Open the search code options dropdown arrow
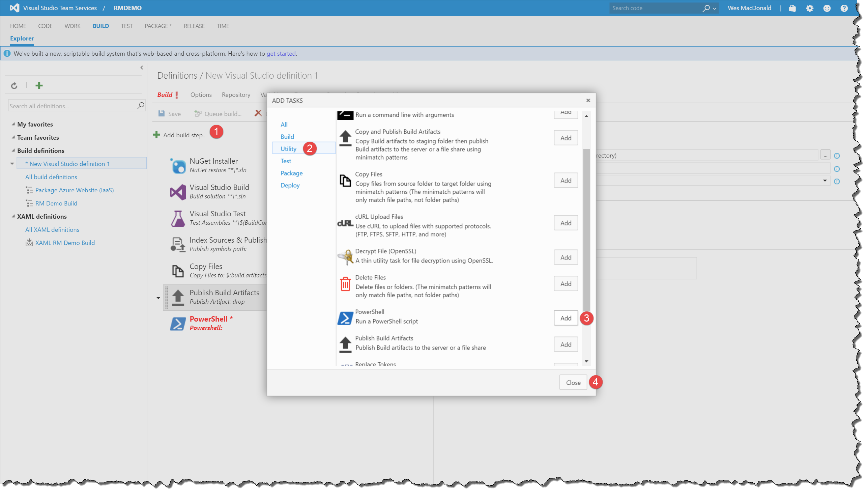This screenshot has width=868, height=494. (x=715, y=9)
